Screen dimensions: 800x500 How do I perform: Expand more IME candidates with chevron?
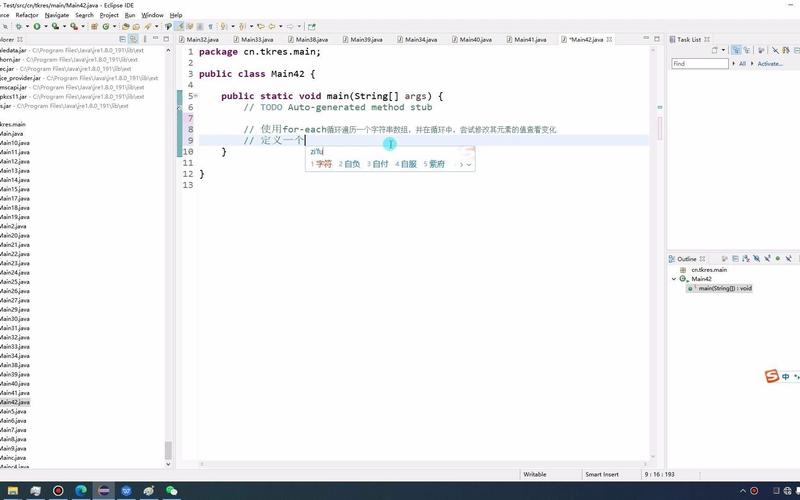(x=469, y=164)
